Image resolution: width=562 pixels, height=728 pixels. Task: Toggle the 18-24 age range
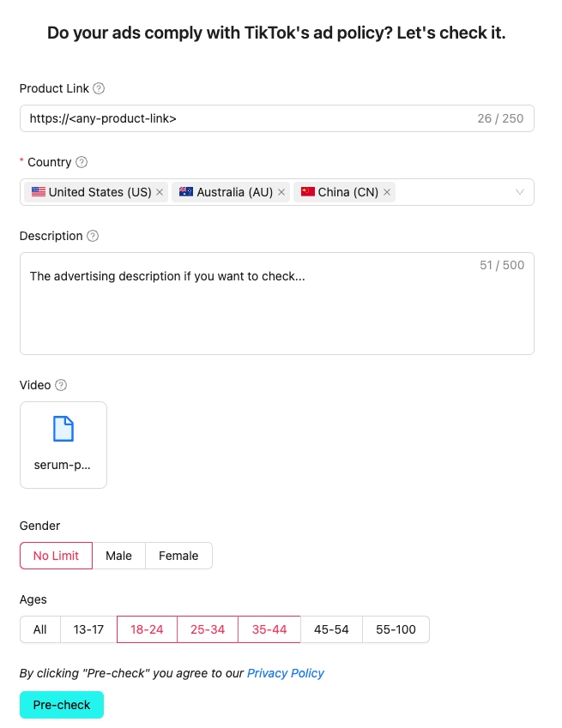[x=147, y=629]
